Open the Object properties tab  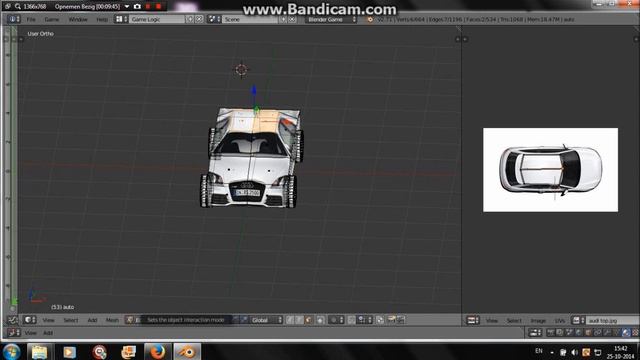(588, 333)
